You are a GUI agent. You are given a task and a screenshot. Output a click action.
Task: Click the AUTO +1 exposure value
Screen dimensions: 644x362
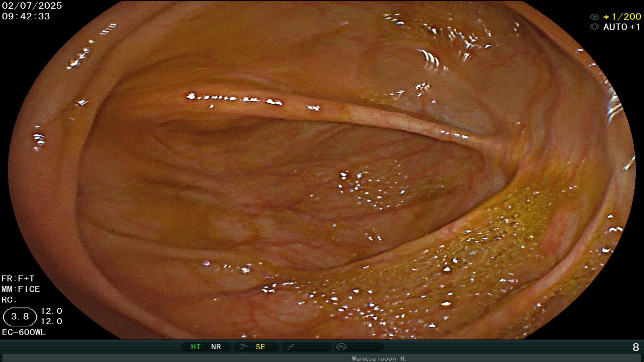coord(622,27)
